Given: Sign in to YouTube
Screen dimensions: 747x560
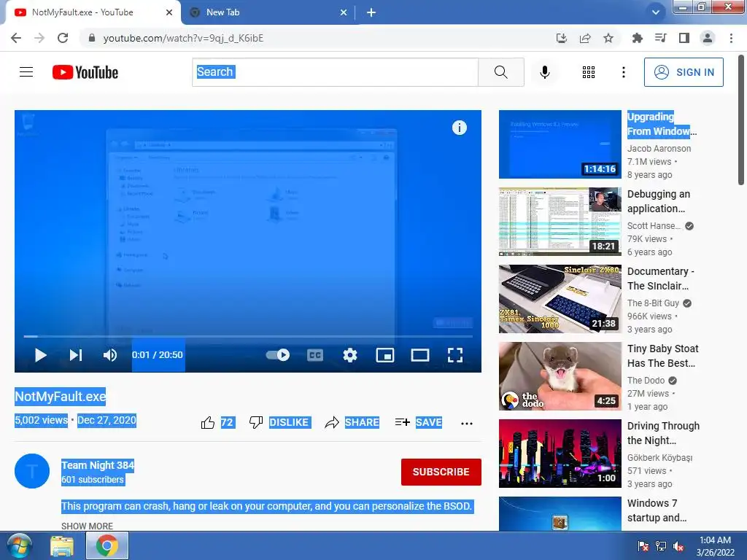Looking at the screenshot, I should [684, 72].
